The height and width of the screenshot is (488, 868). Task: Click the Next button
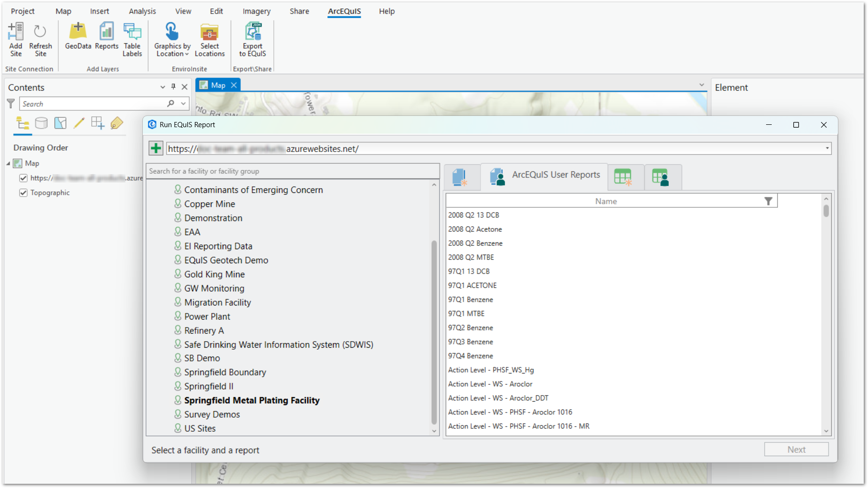tap(796, 450)
